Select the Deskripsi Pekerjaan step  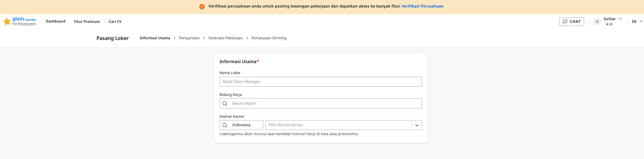tap(225, 38)
